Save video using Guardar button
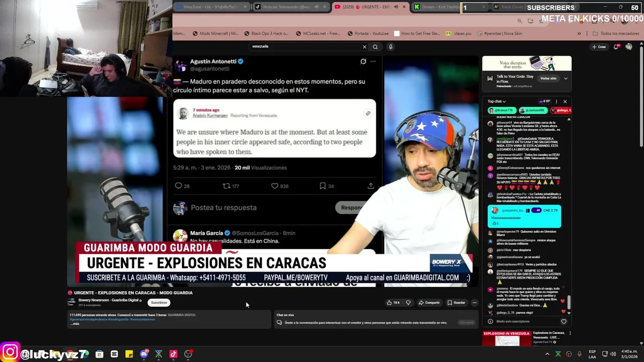The width and height of the screenshot is (644, 362). [456, 303]
